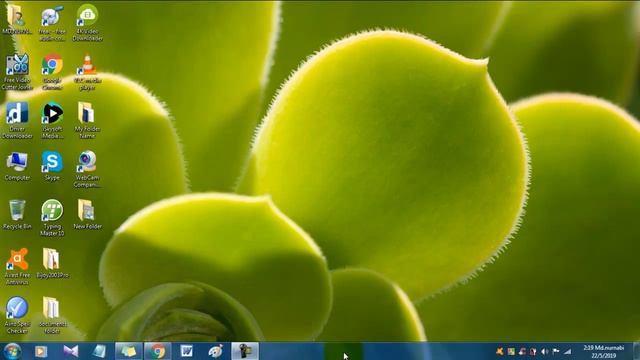Launch 4K Video Downloader shortcut
The image size is (640, 360).
tap(87, 23)
